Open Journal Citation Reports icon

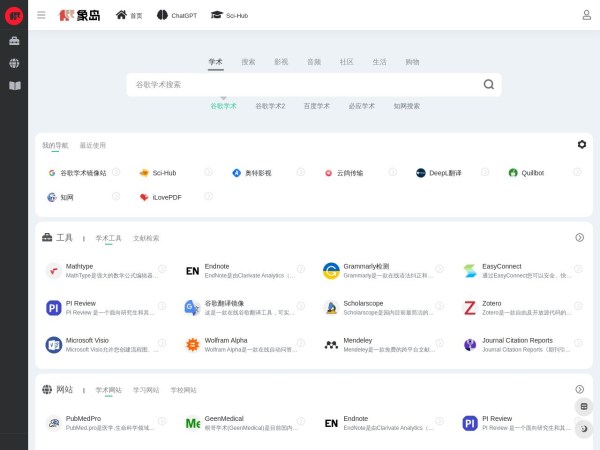[x=470, y=345]
